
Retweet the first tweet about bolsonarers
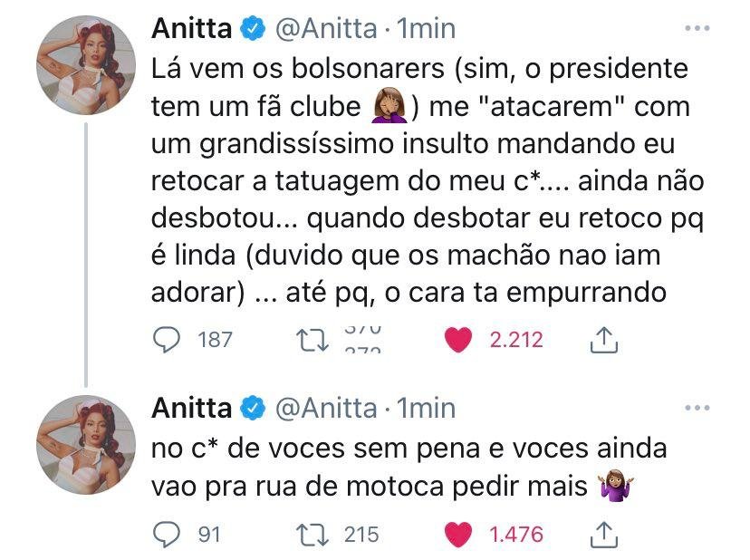click(312, 339)
